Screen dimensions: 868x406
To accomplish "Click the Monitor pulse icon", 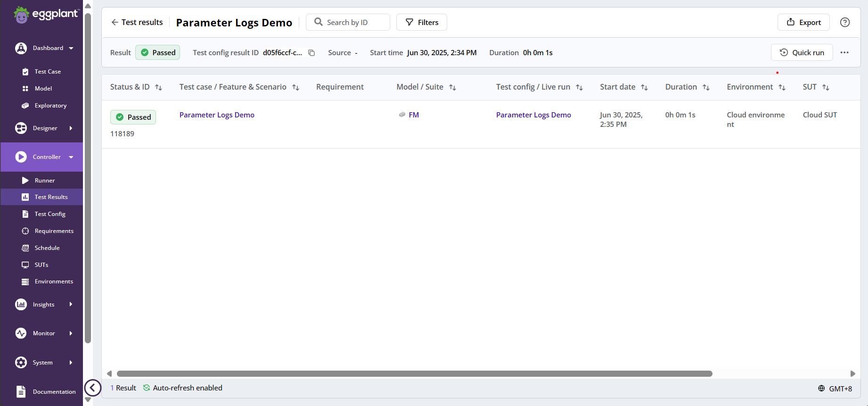I will (21, 333).
